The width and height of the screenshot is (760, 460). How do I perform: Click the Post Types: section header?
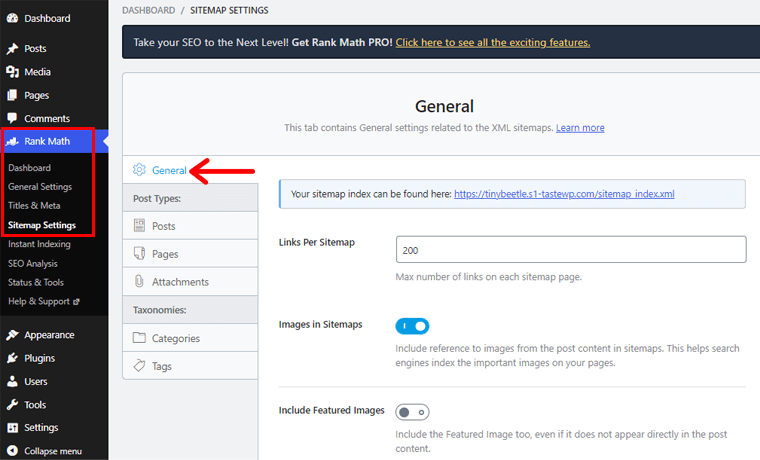coord(157,198)
